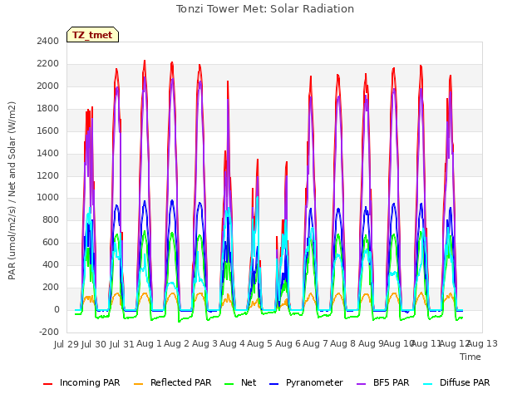Click the 800 y-axis tick label
Viewport: 532px width, 399px height.
tap(51, 219)
